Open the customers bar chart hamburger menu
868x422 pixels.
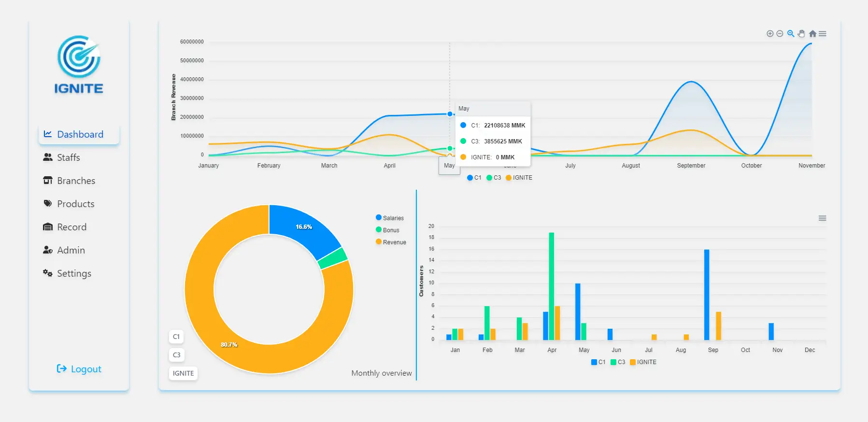822,218
